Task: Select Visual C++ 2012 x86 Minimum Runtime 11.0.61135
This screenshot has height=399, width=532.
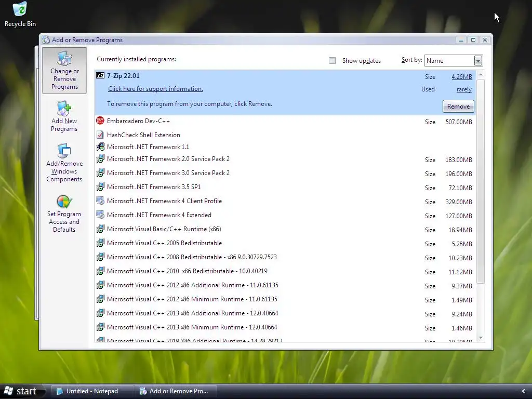Action: pyautogui.click(x=285, y=299)
